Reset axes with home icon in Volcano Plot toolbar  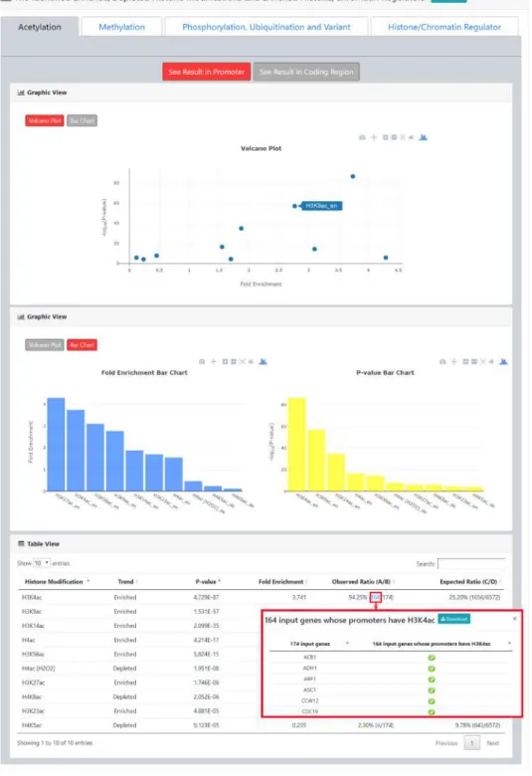click(411, 137)
